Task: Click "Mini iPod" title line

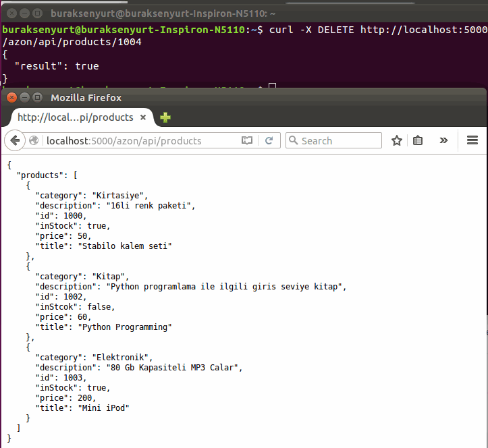Action: click(x=82, y=408)
